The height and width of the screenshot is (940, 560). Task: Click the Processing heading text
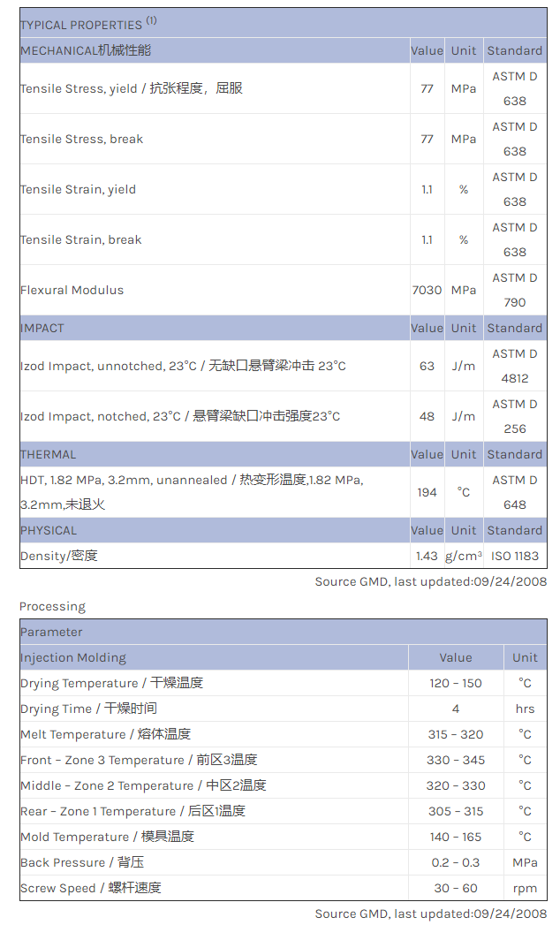point(52,606)
